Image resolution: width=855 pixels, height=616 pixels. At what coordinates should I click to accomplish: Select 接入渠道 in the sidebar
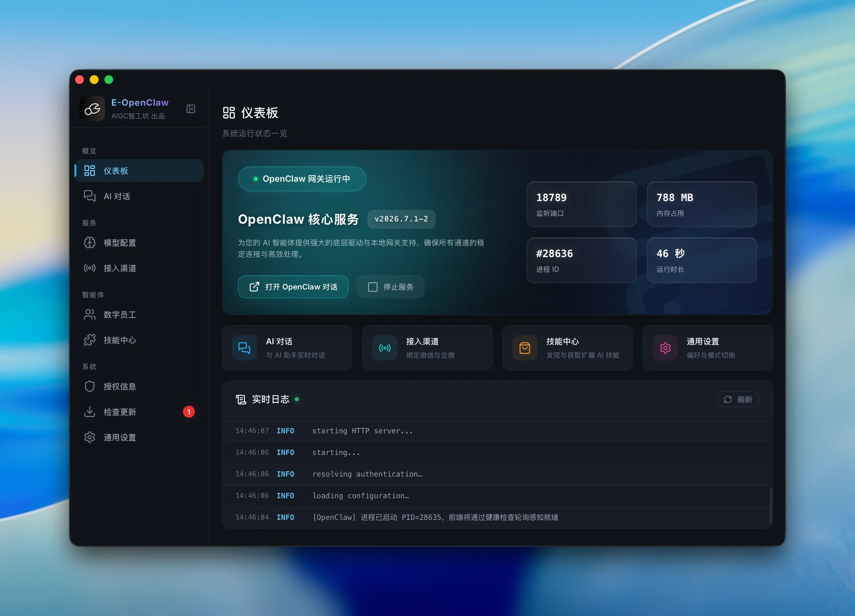139,268
